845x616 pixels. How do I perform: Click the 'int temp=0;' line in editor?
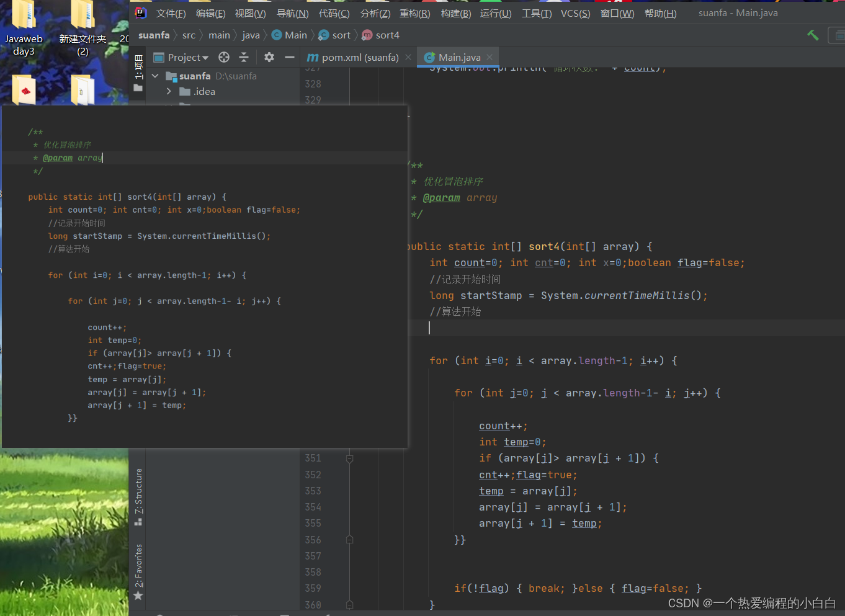(x=512, y=442)
